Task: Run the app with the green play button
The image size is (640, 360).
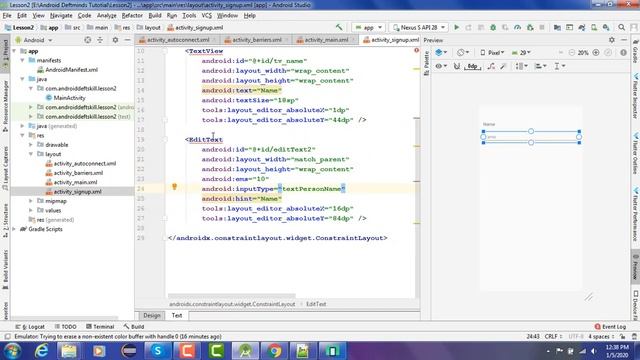Action: click(456, 27)
